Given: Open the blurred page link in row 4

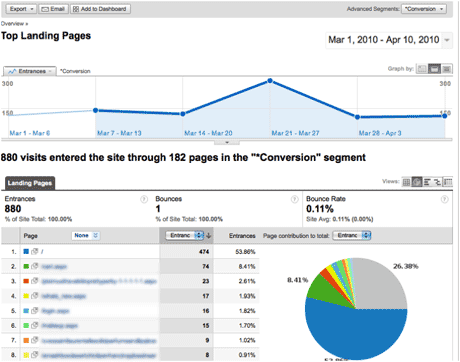Looking at the screenshot, I should 63,296.
